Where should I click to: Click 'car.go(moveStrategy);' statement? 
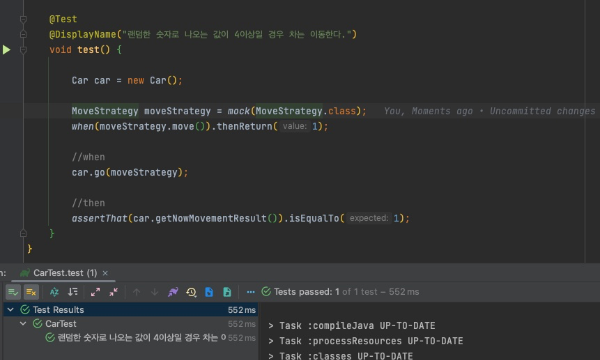[x=130, y=172]
